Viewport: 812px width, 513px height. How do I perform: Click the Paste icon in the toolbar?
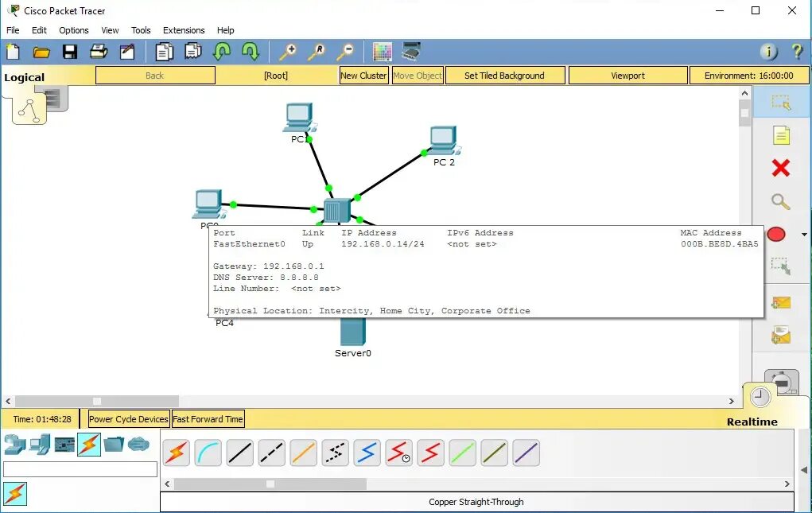193,52
